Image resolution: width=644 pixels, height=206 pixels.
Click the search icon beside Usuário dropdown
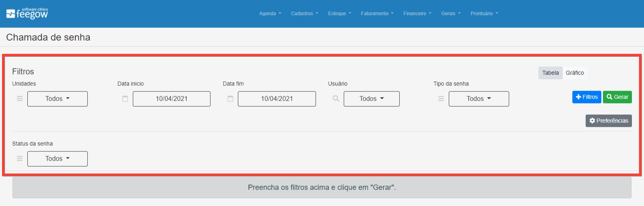coord(336,99)
